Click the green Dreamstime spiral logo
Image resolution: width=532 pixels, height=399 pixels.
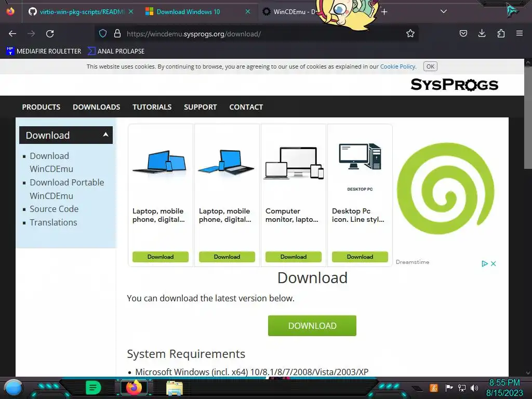click(445, 188)
